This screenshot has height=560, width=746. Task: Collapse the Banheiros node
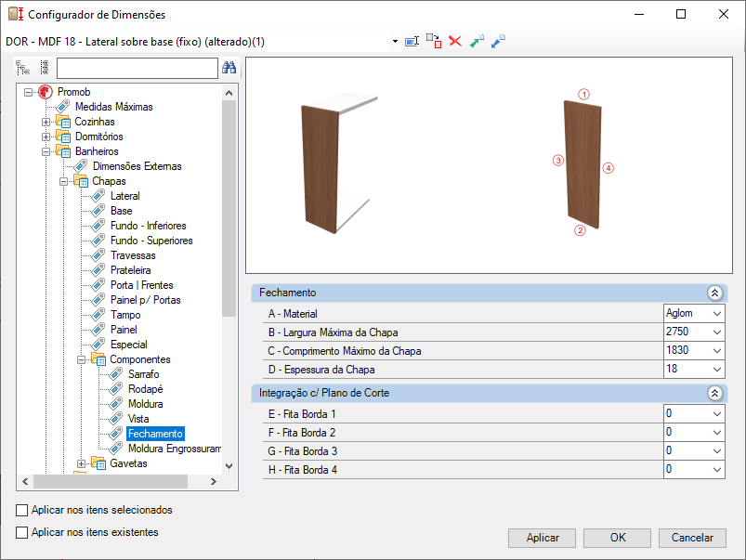pos(46,151)
